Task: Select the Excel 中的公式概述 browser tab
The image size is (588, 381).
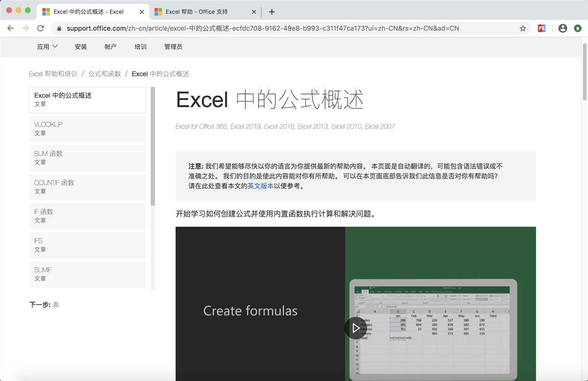Action: (x=93, y=12)
